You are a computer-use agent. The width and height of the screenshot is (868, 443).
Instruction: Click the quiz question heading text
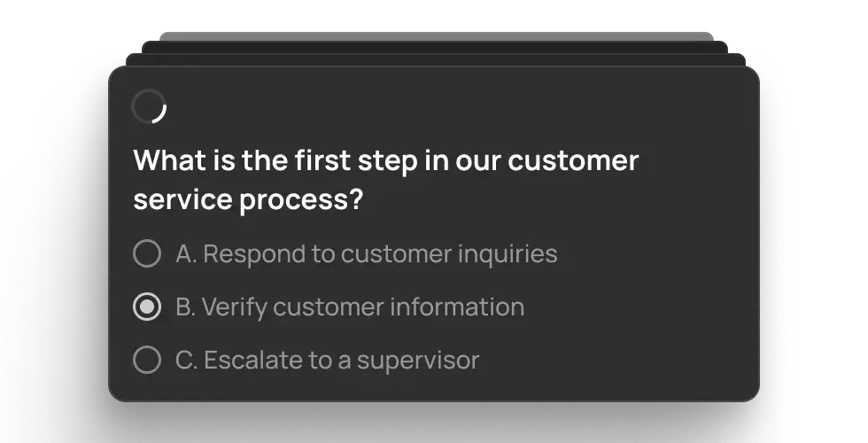(x=386, y=179)
